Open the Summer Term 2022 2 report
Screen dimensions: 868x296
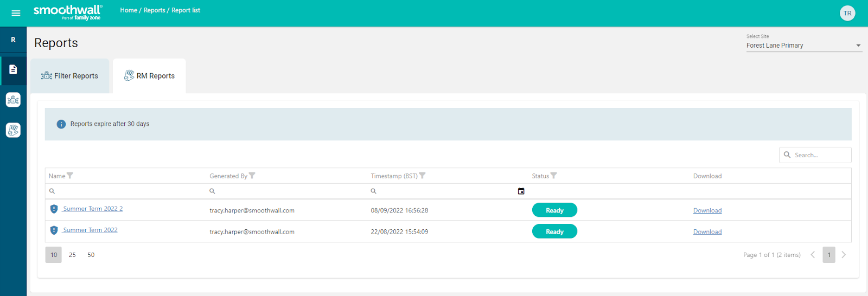(93, 209)
